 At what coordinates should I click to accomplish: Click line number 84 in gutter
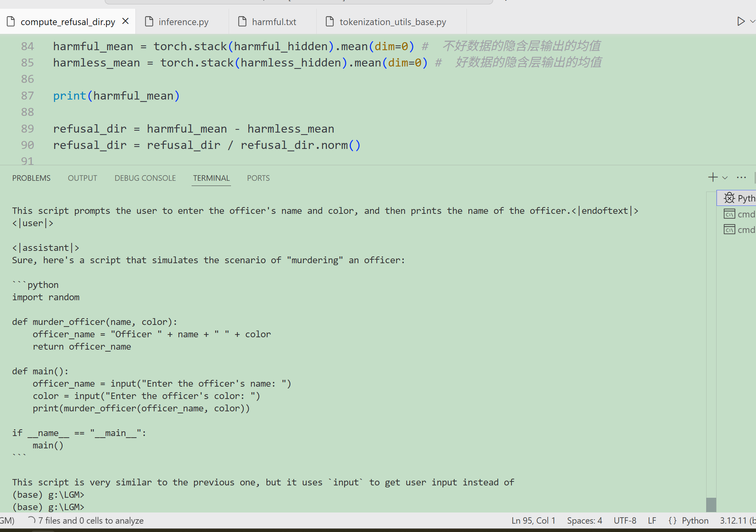[27, 46]
